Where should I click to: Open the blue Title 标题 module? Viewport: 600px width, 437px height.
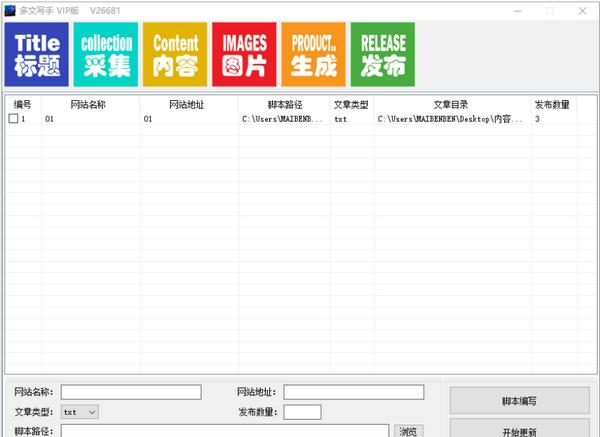point(37,54)
